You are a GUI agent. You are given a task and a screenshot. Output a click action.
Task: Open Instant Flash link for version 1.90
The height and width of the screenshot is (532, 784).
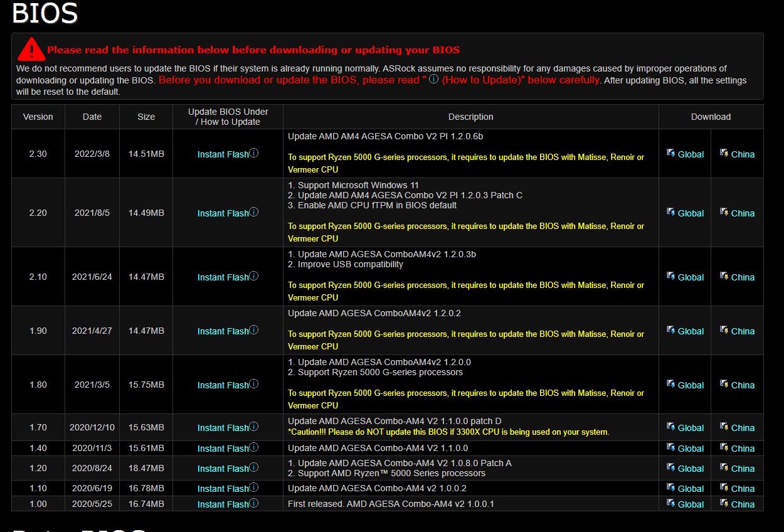pos(223,331)
